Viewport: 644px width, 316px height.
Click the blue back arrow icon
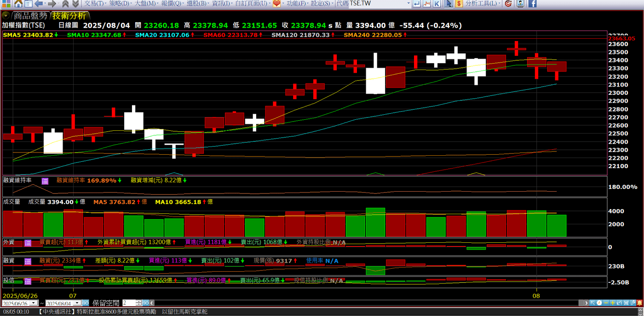39,4
